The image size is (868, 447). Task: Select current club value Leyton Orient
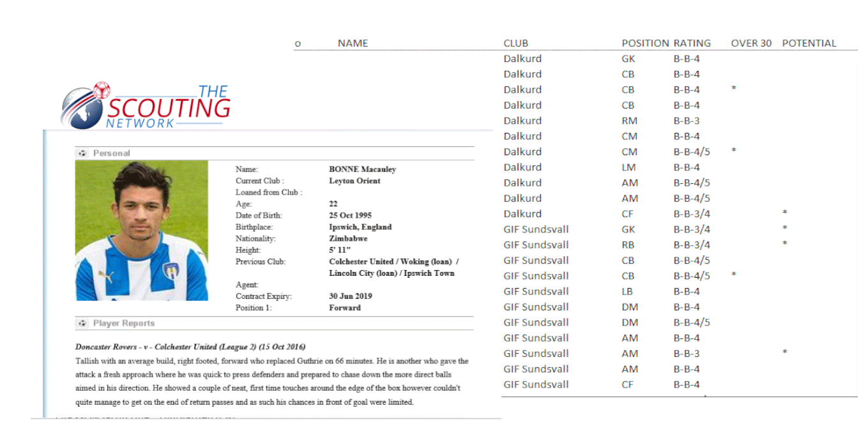pos(354,181)
